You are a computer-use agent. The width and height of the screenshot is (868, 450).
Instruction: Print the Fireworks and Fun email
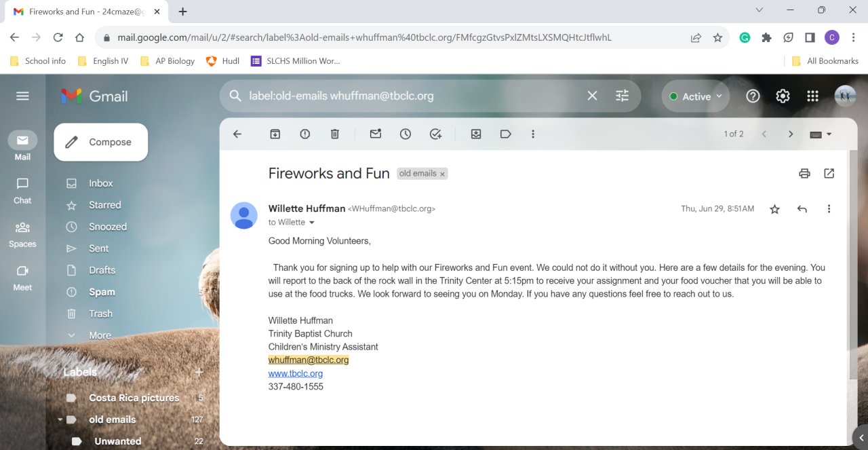coord(804,173)
